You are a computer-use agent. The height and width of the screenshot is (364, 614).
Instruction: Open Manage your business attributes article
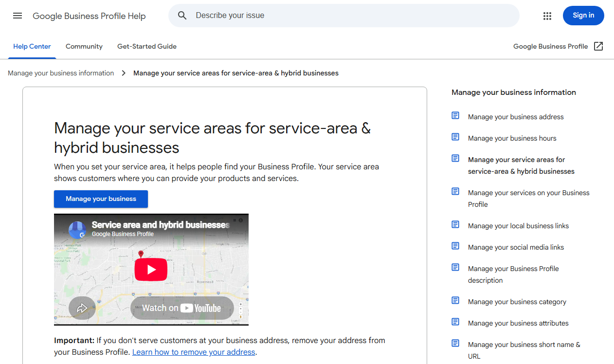pos(518,323)
